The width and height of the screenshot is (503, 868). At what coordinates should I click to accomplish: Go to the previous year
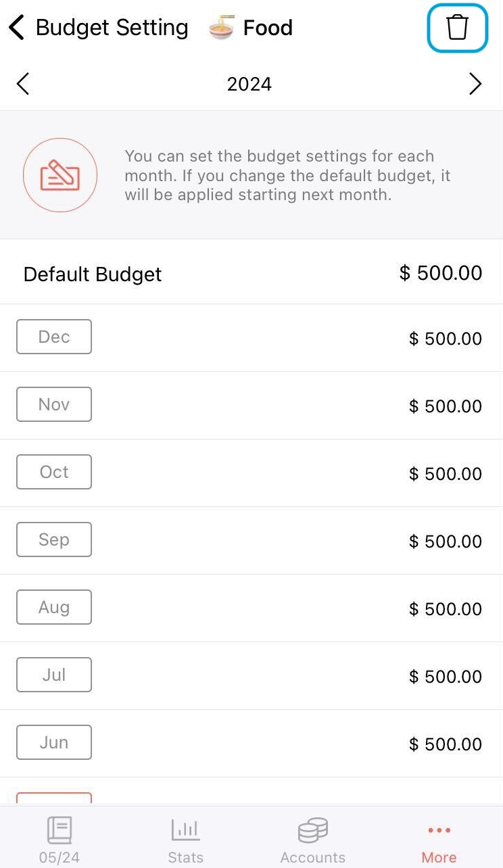click(23, 84)
